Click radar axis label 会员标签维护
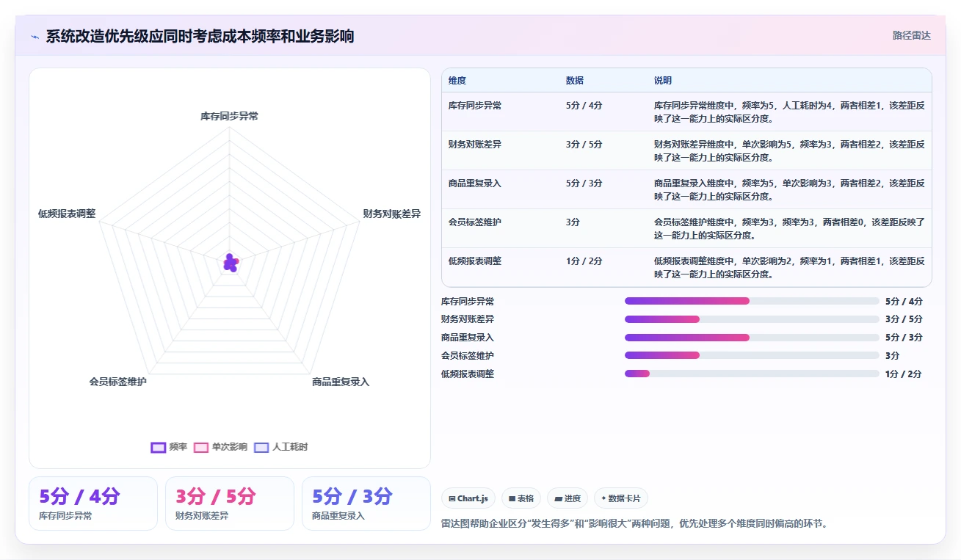Image resolution: width=961 pixels, height=560 pixels. click(118, 382)
